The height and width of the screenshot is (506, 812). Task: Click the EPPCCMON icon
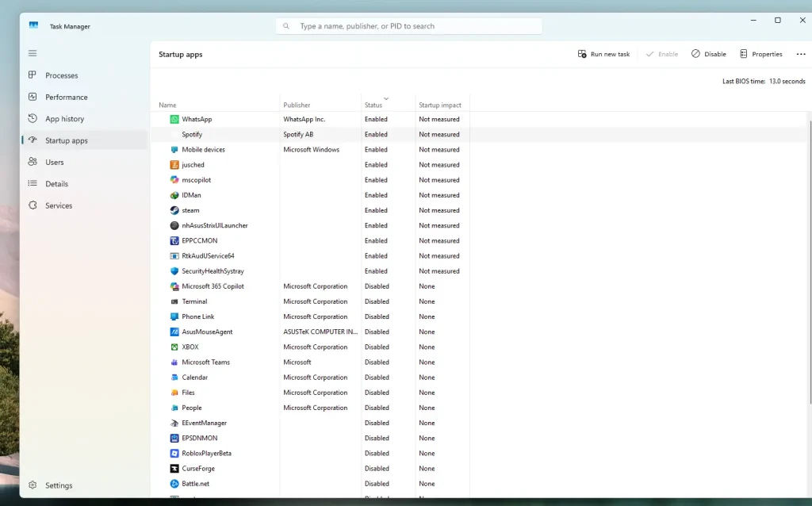(x=174, y=241)
